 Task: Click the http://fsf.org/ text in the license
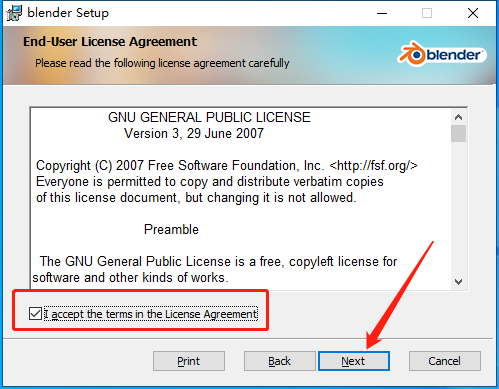pyautogui.click(x=373, y=165)
